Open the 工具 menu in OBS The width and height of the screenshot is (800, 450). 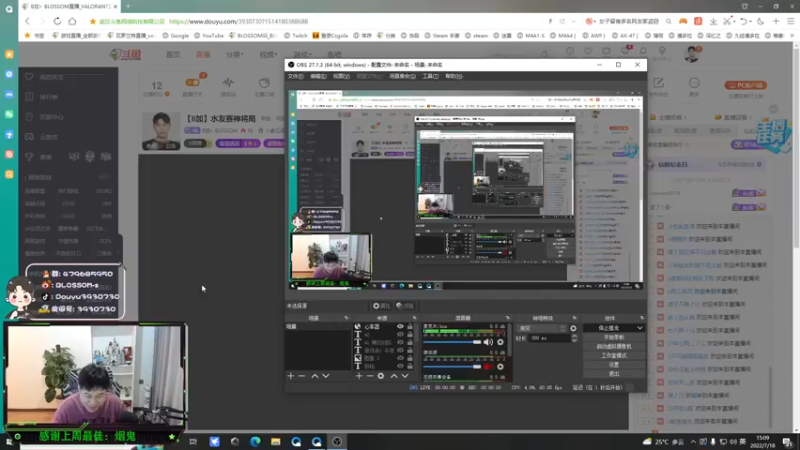click(430, 76)
